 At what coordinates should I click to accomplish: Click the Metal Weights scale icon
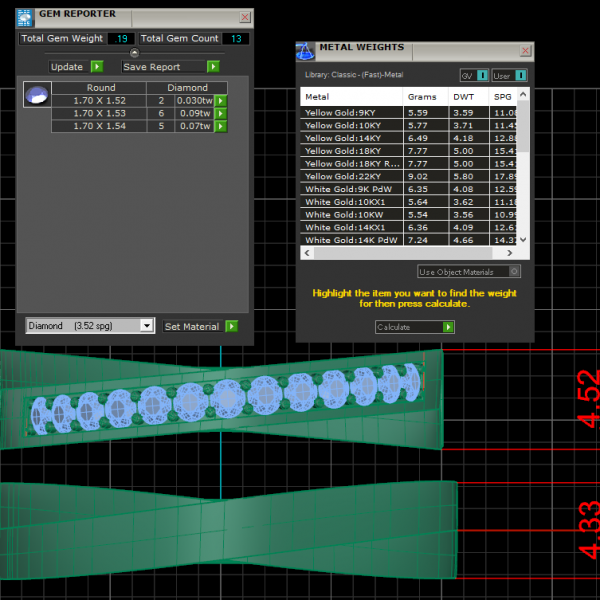(306, 51)
